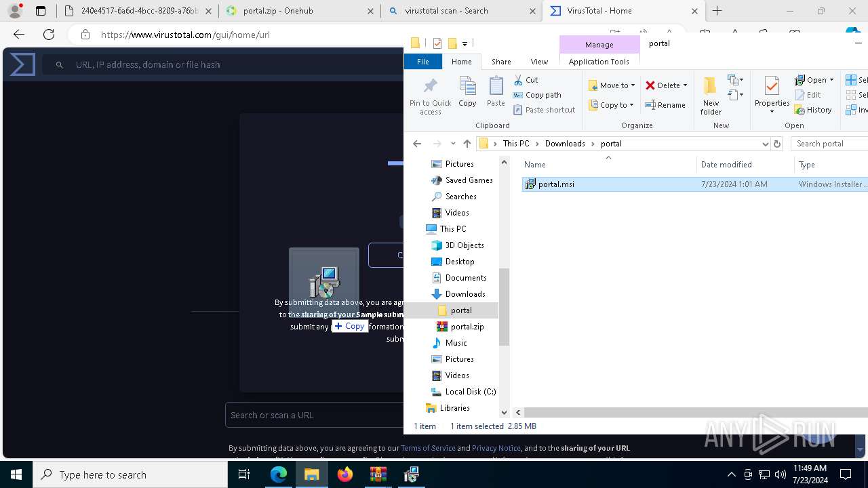Refresh the Explorer folder view
868x488 pixels.
coord(777,144)
